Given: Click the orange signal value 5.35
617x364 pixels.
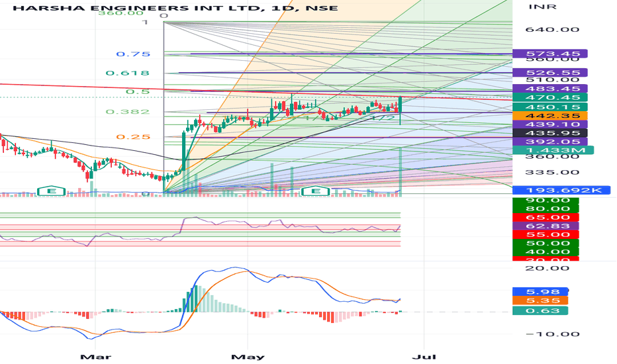Looking at the screenshot, I should pos(540,300).
